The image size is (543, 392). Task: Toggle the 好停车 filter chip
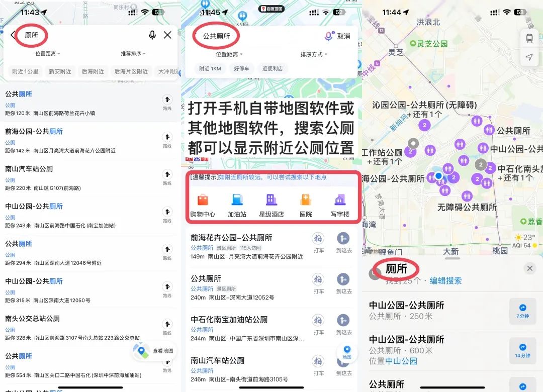[241, 69]
